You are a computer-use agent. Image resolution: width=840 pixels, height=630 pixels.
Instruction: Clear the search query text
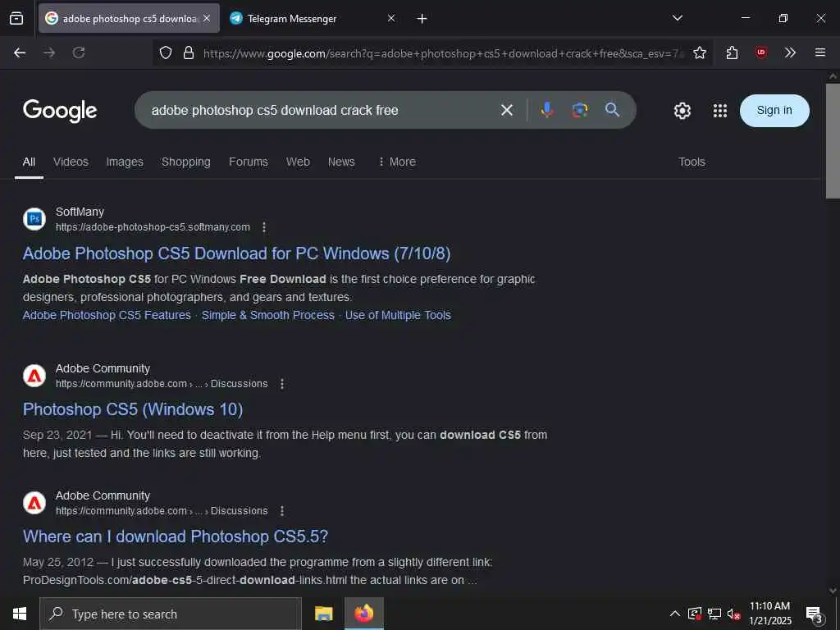[x=507, y=111]
